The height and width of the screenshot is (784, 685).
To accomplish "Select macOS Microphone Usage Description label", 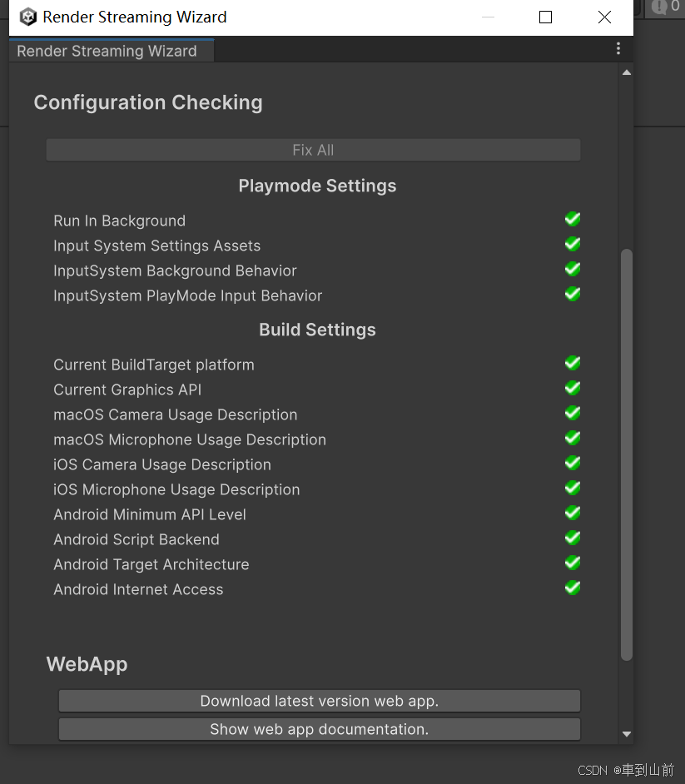I will point(190,440).
